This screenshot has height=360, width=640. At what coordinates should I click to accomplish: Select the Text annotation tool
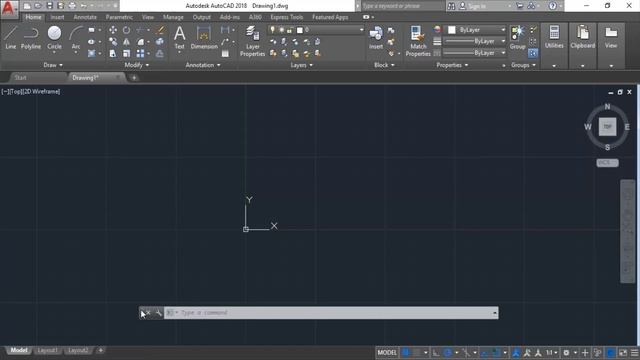point(180,38)
